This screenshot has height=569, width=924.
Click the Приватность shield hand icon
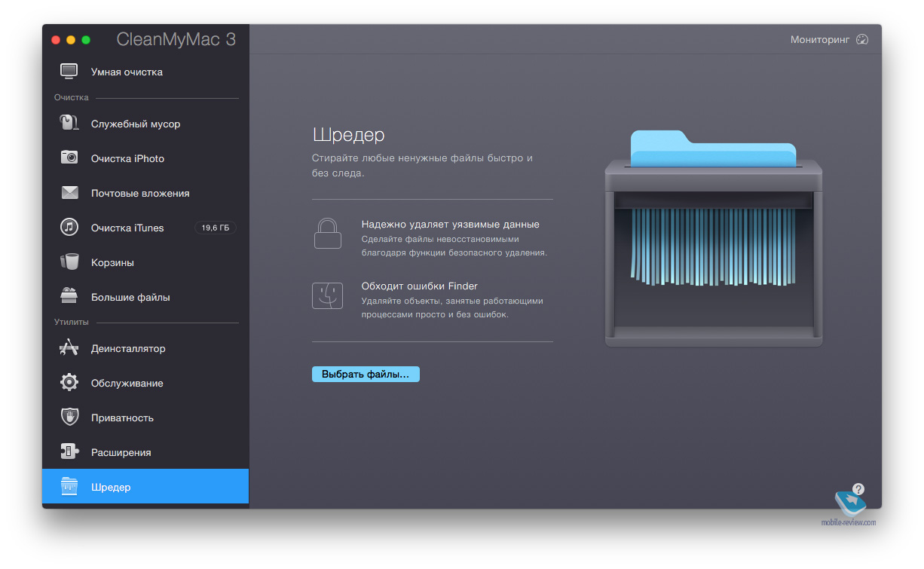69,418
